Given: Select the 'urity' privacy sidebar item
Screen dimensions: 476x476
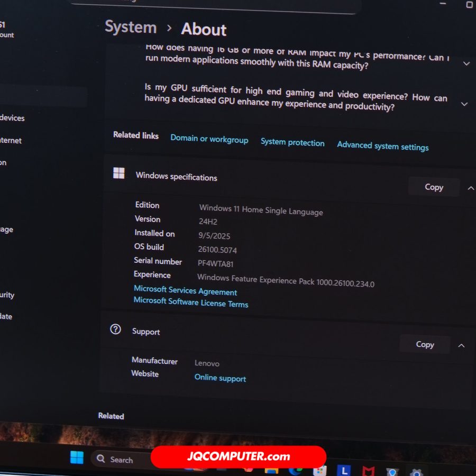Looking at the screenshot, I should click(7, 295).
